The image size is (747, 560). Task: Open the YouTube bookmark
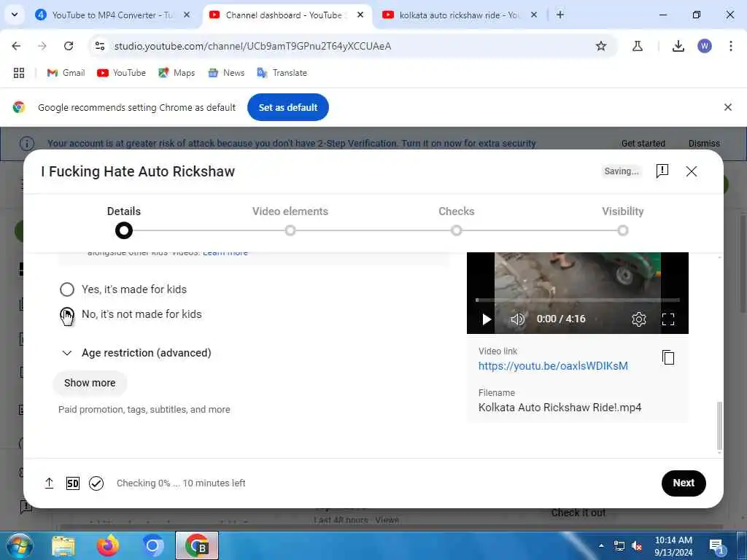pos(121,73)
